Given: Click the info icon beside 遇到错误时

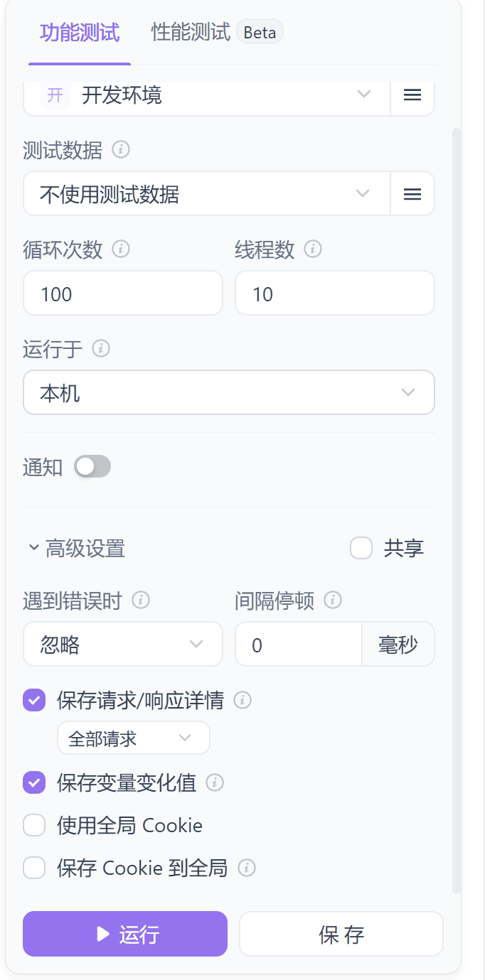Looking at the screenshot, I should (141, 601).
